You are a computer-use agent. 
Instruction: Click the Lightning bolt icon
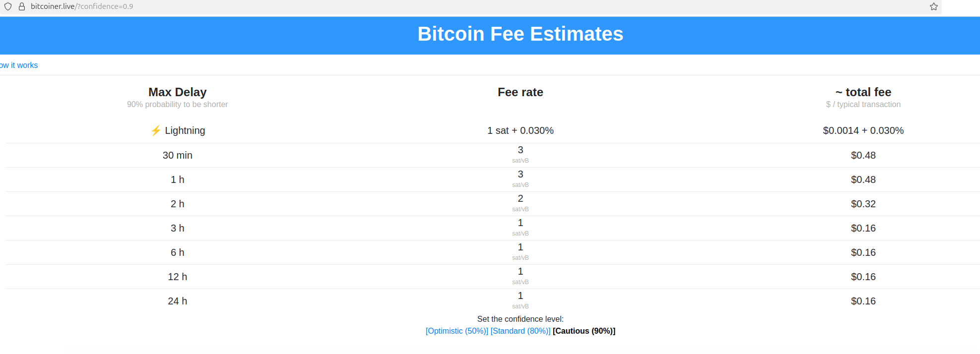point(156,130)
